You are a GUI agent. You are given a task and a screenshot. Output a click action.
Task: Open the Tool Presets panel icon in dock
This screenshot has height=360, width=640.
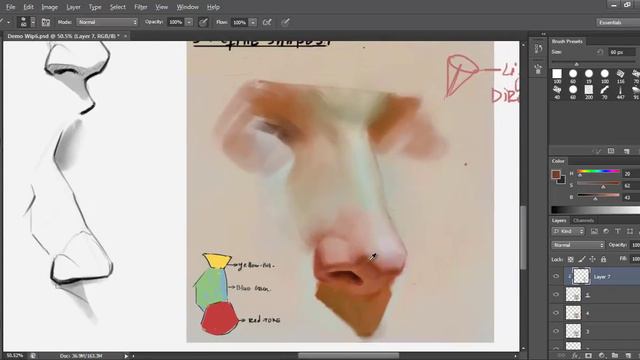pos(538,69)
